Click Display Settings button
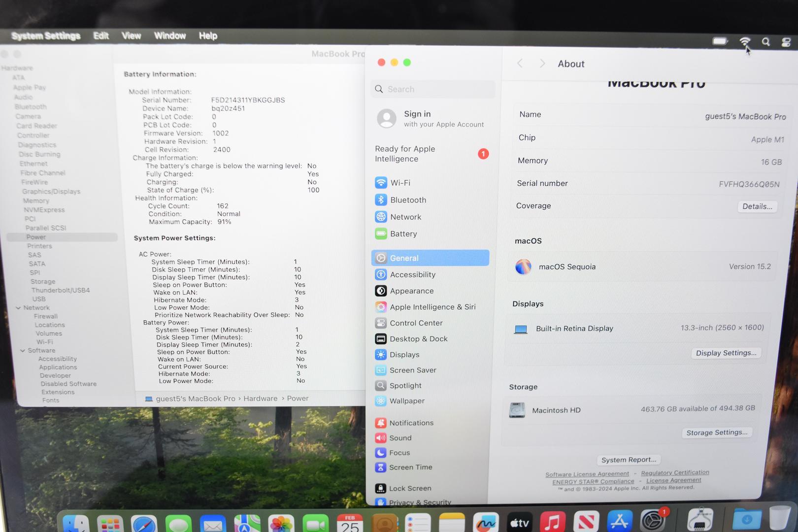Image resolution: width=798 pixels, height=532 pixels. [x=726, y=353]
